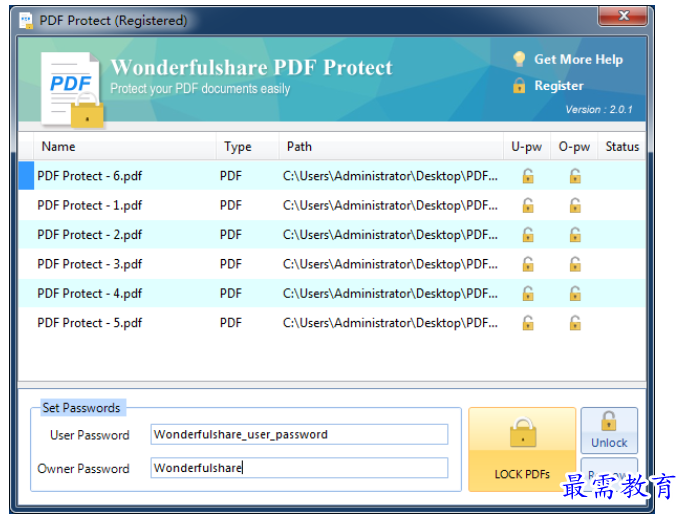Click the O-pw lock icon for PDF Protect - 3.pdf
Viewport: 684px width, 518px height.
(x=575, y=264)
